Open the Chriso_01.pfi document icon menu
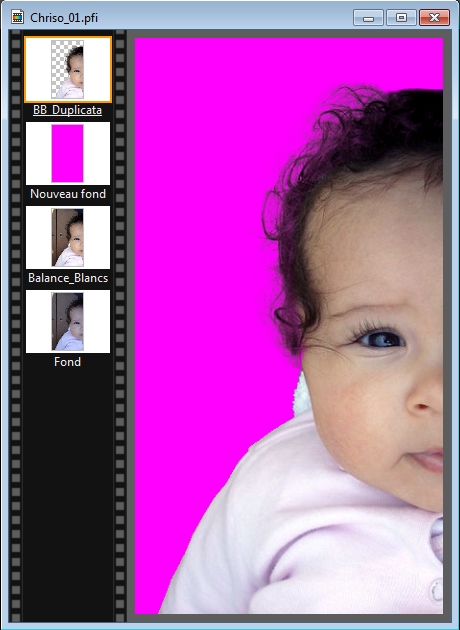The image size is (460, 630). [x=17, y=18]
